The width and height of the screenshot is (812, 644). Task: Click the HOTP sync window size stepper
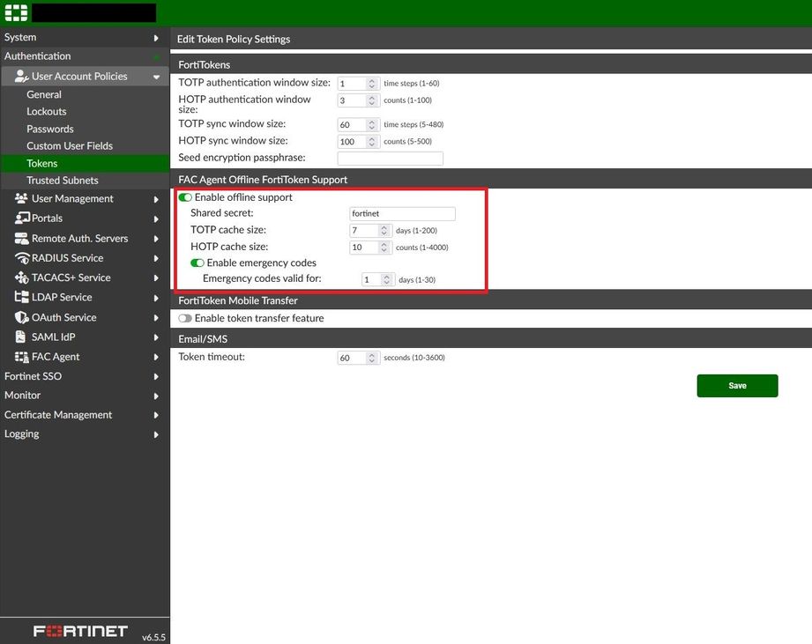[x=371, y=142]
